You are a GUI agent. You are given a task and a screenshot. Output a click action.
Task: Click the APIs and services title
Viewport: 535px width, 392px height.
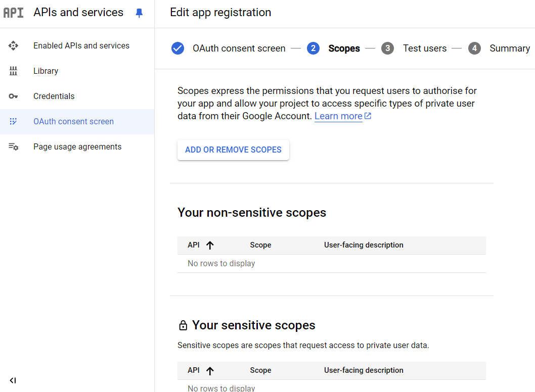coord(78,13)
